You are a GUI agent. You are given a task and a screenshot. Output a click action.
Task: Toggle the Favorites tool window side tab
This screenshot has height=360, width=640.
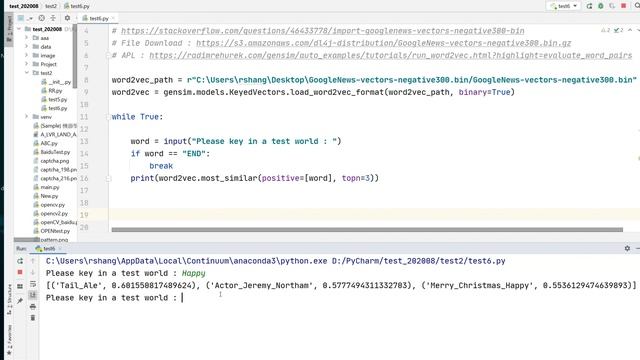click(x=9, y=341)
